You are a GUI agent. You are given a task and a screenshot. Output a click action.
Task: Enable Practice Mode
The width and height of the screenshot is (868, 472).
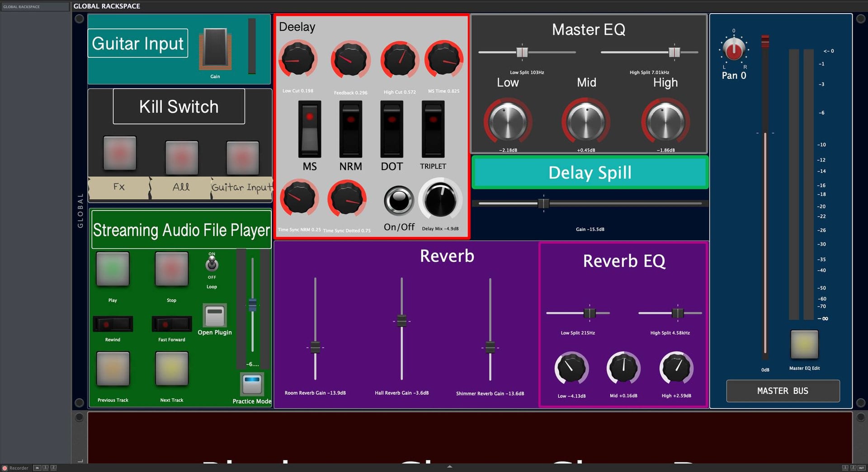(251, 384)
